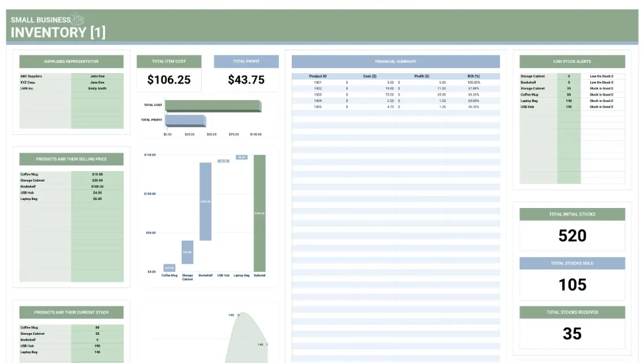
Task: Click the box icon beside Small Business title
Action: coord(77,19)
